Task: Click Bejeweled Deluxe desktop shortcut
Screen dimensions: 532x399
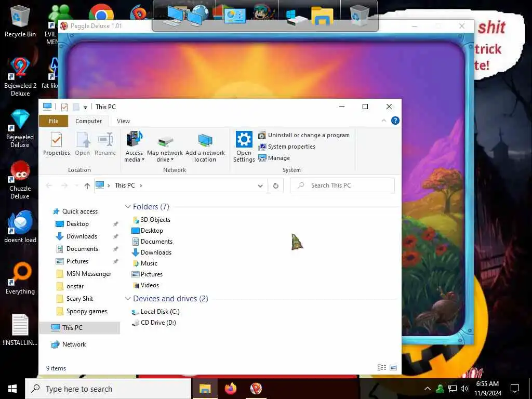Action: 20,129
